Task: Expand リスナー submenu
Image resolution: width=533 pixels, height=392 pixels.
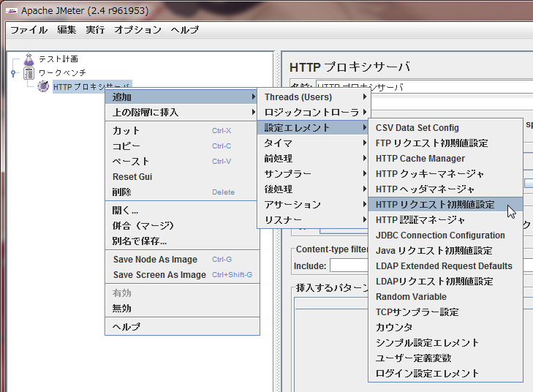Action: pyautogui.click(x=314, y=220)
